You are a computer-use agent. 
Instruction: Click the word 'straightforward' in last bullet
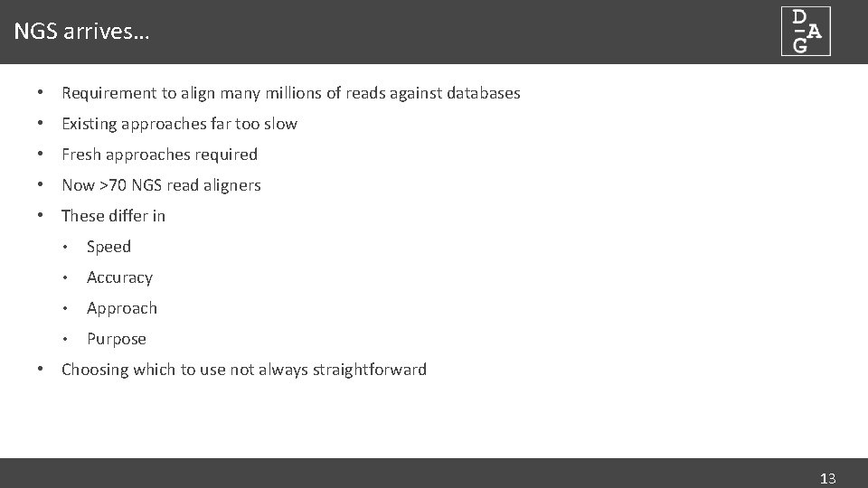[x=370, y=370]
